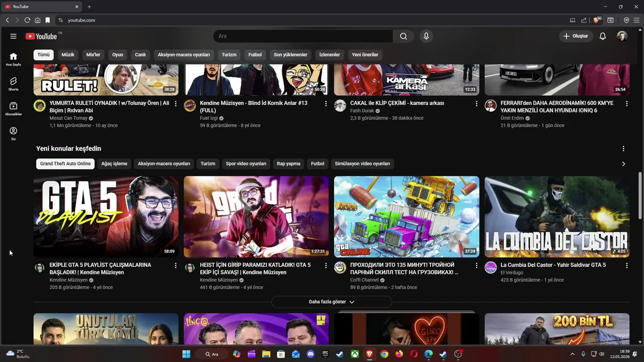Open the taskbar Ara search box
This screenshot has width=644, height=362.
pyautogui.click(x=211, y=354)
